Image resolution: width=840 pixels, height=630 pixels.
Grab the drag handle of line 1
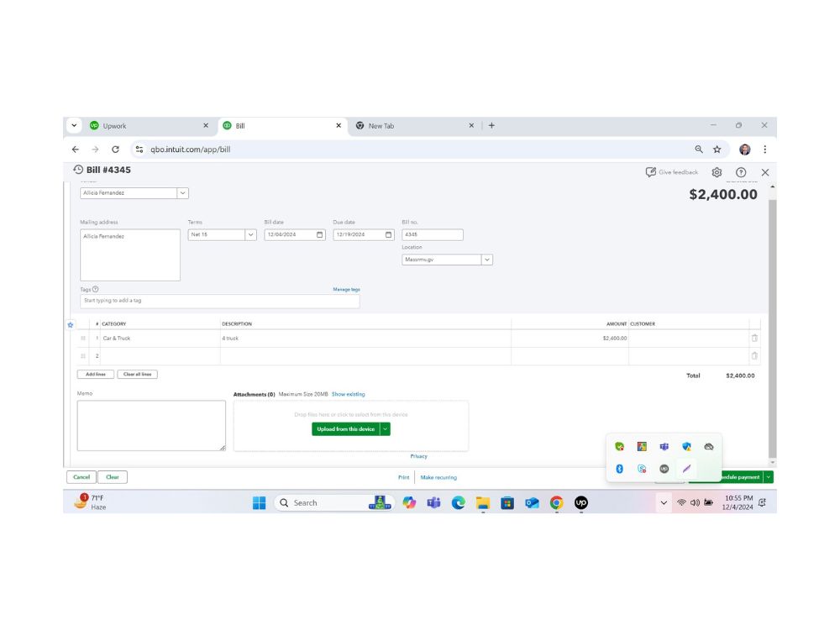[x=83, y=338]
